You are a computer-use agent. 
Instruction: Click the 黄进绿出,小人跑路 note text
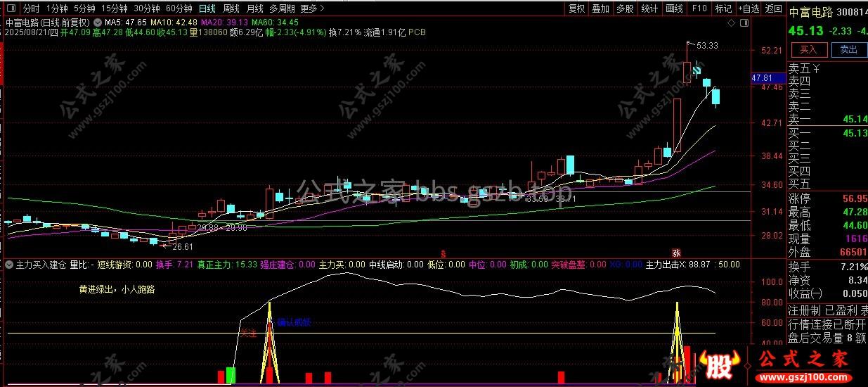(116, 288)
